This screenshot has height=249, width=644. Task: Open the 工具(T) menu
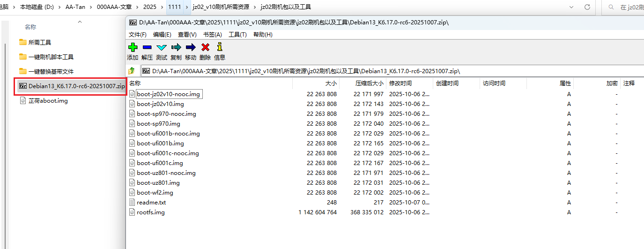coord(237,35)
